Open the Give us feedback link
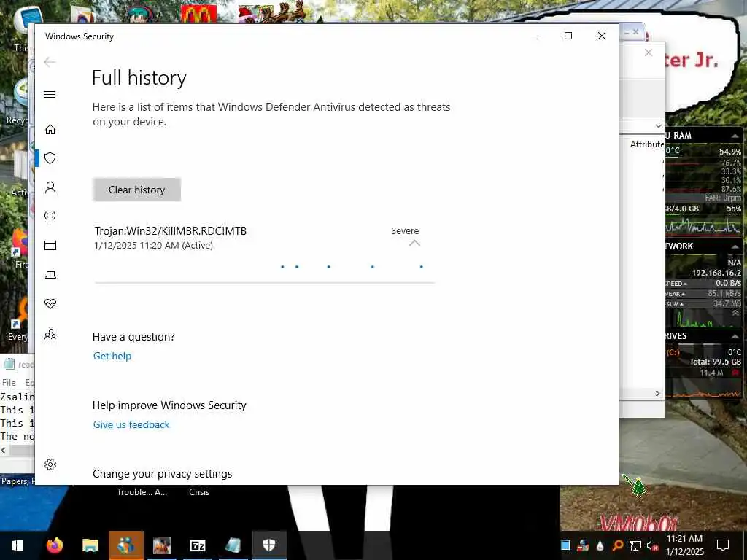747x560 pixels. pos(131,425)
